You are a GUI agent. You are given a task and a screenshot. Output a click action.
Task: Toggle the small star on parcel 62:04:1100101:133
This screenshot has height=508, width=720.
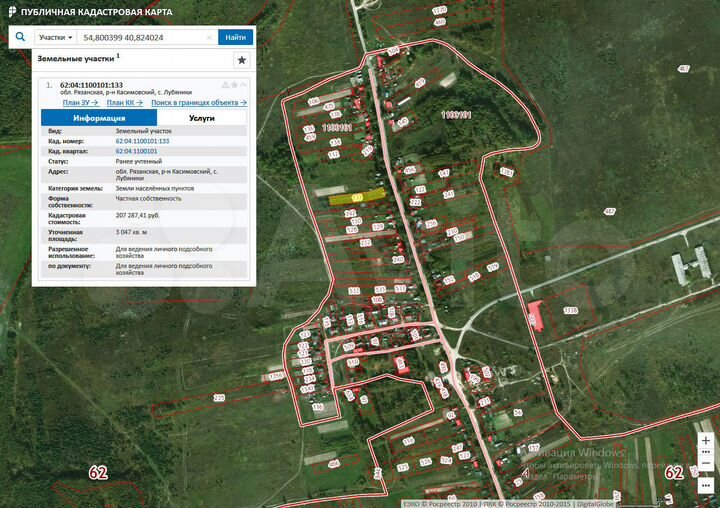tap(234, 85)
